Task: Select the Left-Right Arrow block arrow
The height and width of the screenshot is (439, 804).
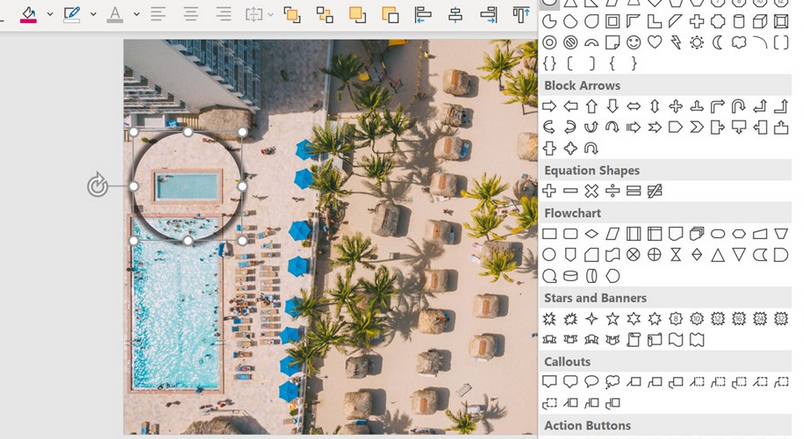Action: [634, 107]
